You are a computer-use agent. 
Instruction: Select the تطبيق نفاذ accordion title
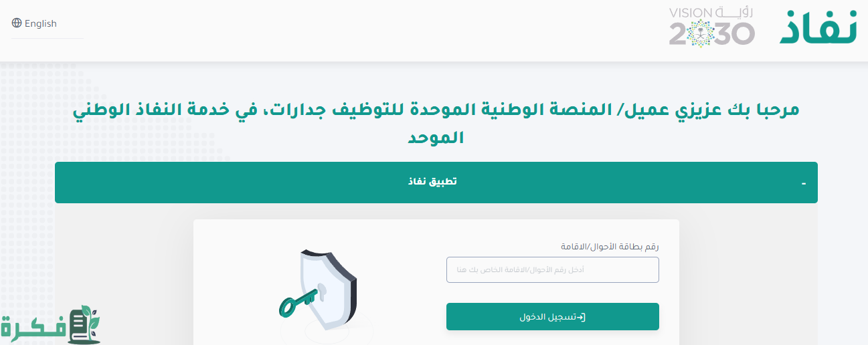pos(432,182)
